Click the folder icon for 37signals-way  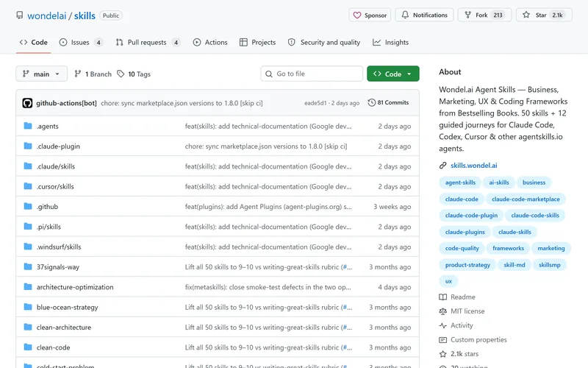pyautogui.click(x=28, y=266)
